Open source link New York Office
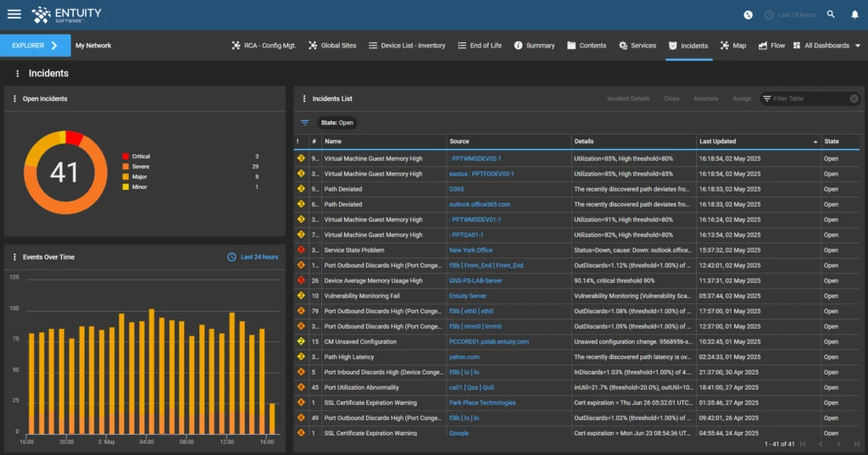Image resolution: width=868 pixels, height=455 pixels. tap(470, 250)
